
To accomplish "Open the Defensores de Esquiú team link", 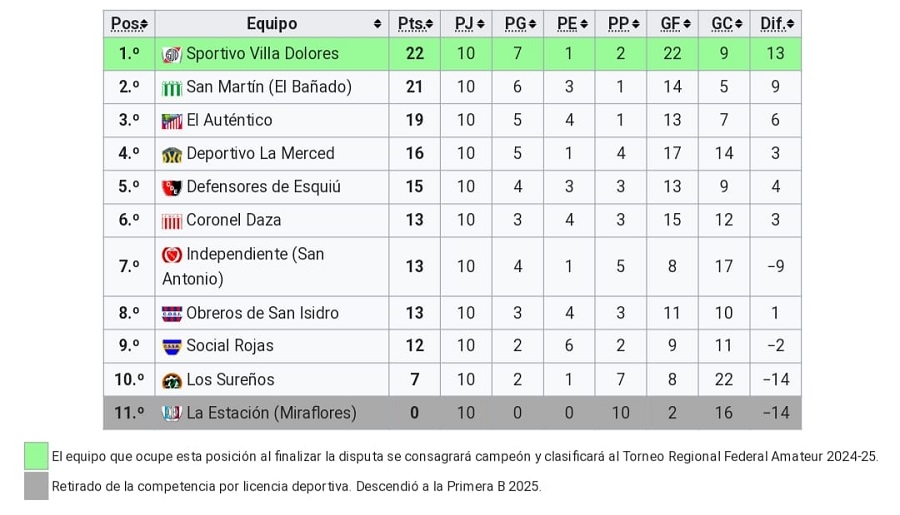I will [x=263, y=187].
